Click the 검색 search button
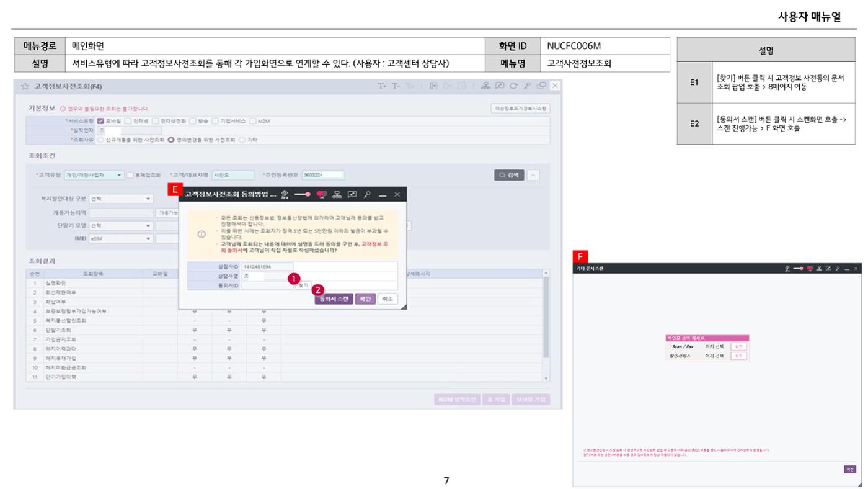This screenshot has width=868, height=489. pyautogui.click(x=508, y=175)
